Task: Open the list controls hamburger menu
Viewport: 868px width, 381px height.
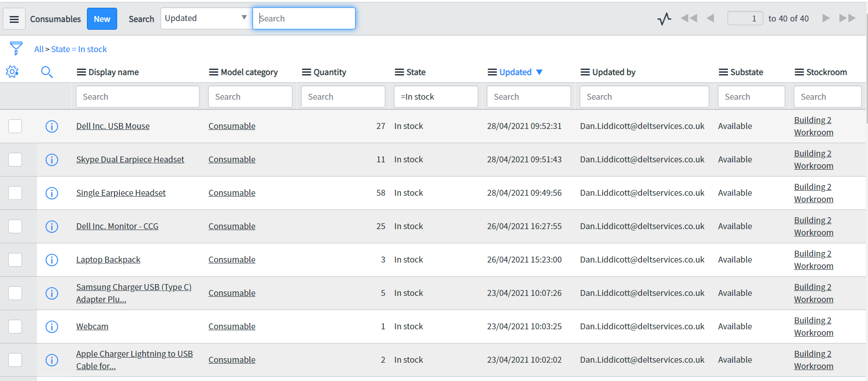Action: point(14,19)
